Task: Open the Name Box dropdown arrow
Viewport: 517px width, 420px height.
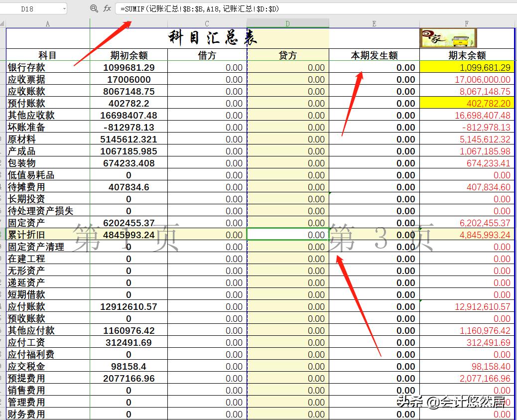Action: [65, 8]
